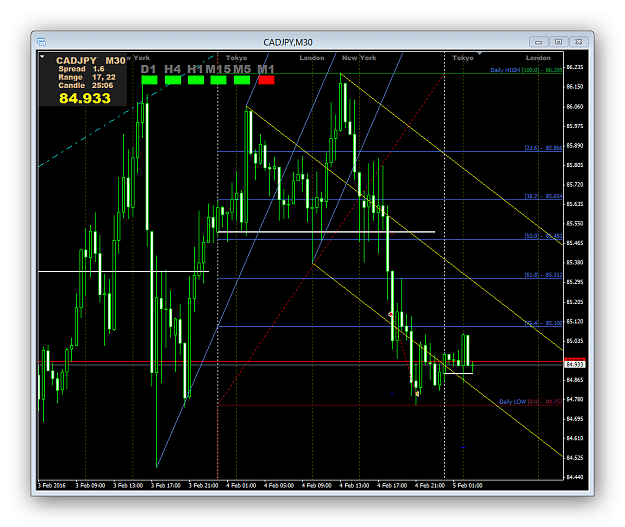Image resolution: width=625 pixels, height=527 pixels.
Task: Click the Candle 25:06 countdown
Action: [x=86, y=86]
